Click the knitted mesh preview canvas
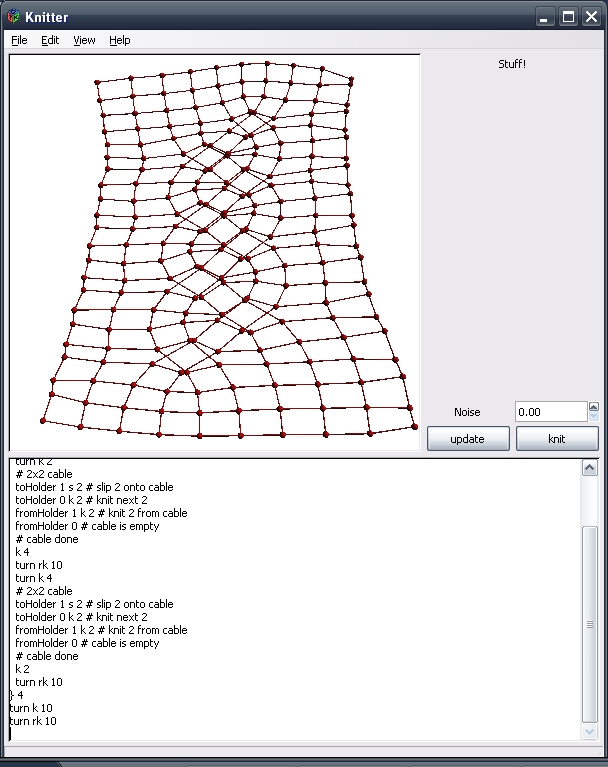Viewport: 608px width, 767px height. (214, 250)
